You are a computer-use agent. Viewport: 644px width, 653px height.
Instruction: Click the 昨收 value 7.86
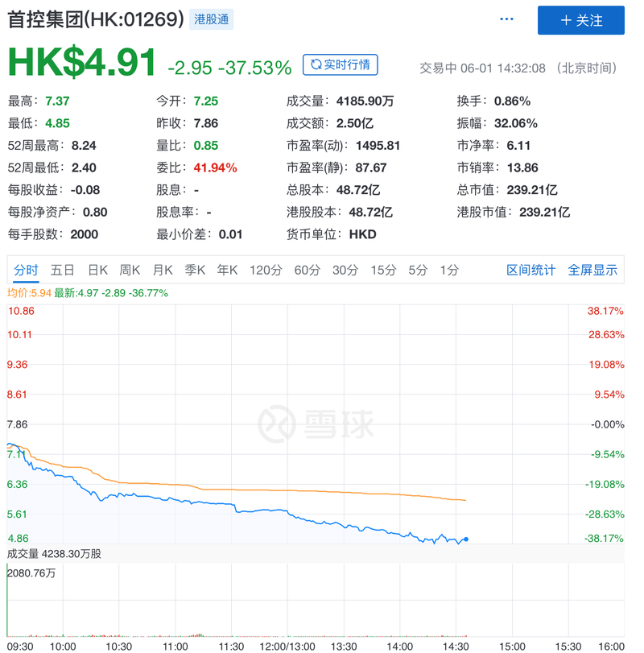tap(205, 123)
